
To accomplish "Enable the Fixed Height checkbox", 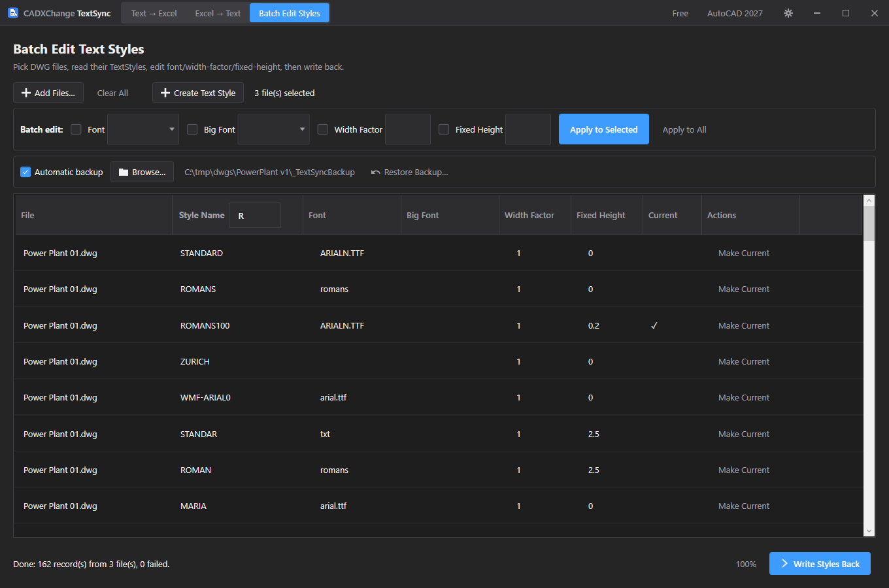I will [444, 129].
